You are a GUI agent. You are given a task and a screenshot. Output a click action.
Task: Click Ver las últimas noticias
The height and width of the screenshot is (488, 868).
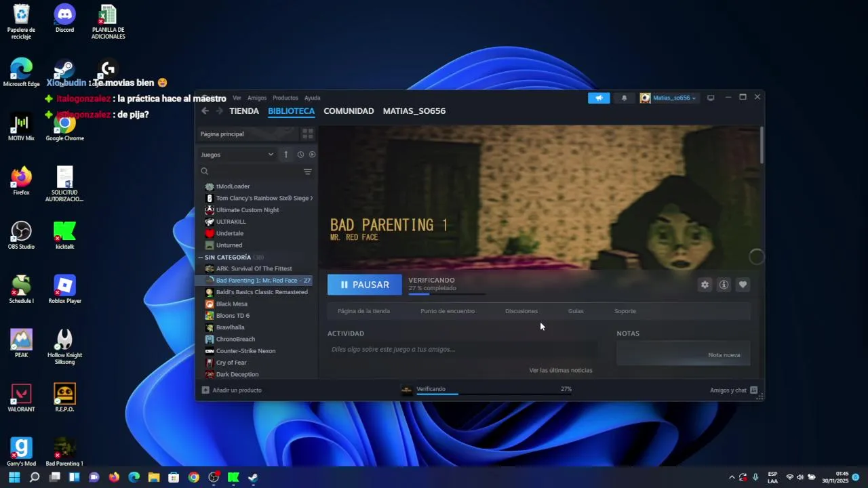pyautogui.click(x=561, y=370)
